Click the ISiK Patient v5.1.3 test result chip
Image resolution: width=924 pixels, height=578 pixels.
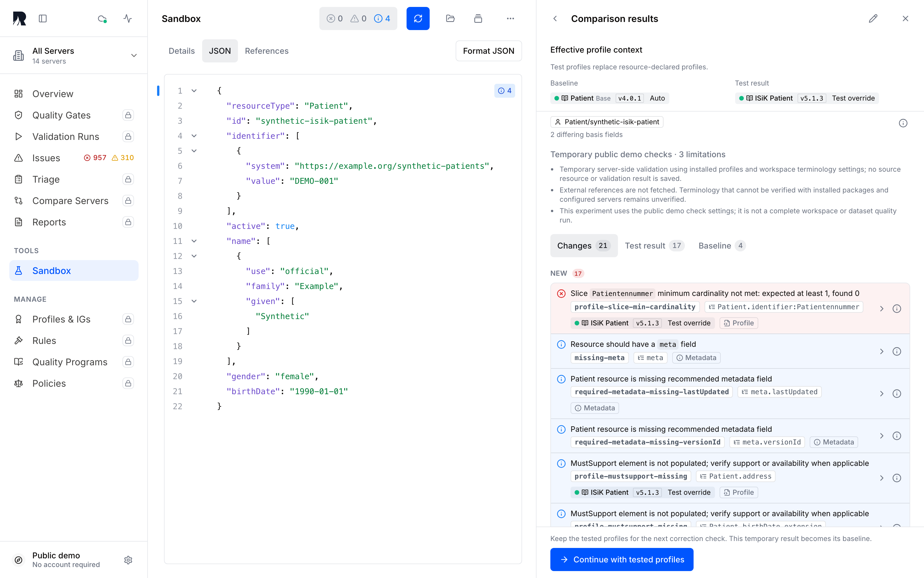coord(807,98)
